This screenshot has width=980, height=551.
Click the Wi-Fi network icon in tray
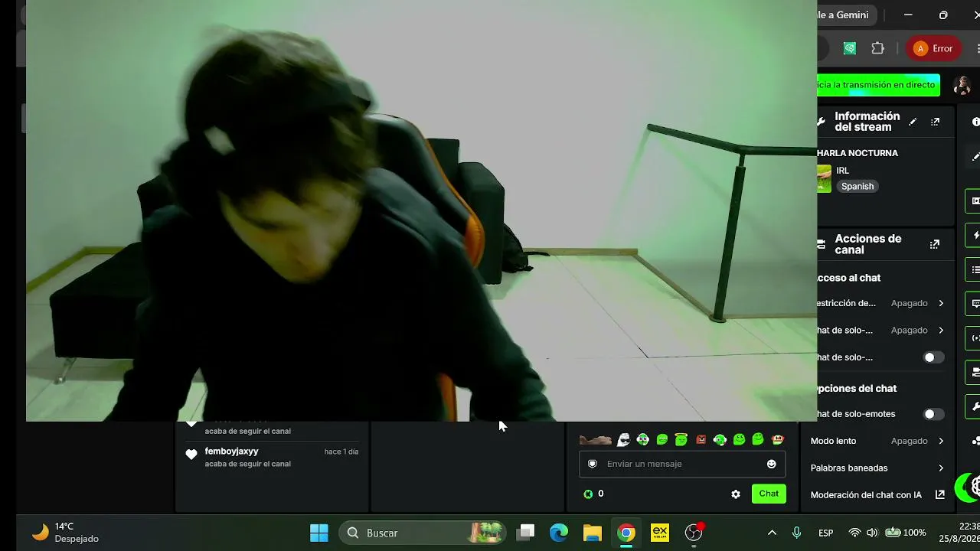(855, 533)
